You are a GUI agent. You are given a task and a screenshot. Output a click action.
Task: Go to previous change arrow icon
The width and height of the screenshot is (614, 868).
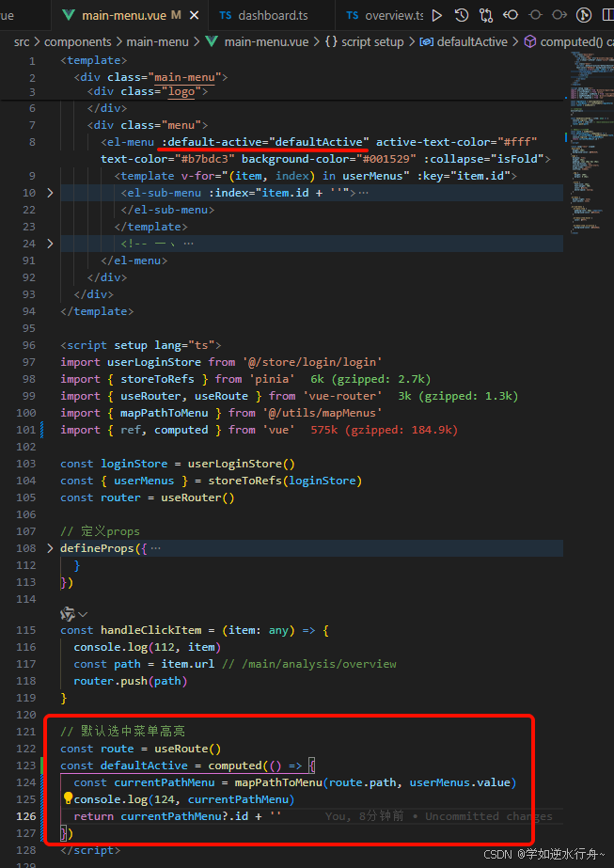(x=510, y=15)
